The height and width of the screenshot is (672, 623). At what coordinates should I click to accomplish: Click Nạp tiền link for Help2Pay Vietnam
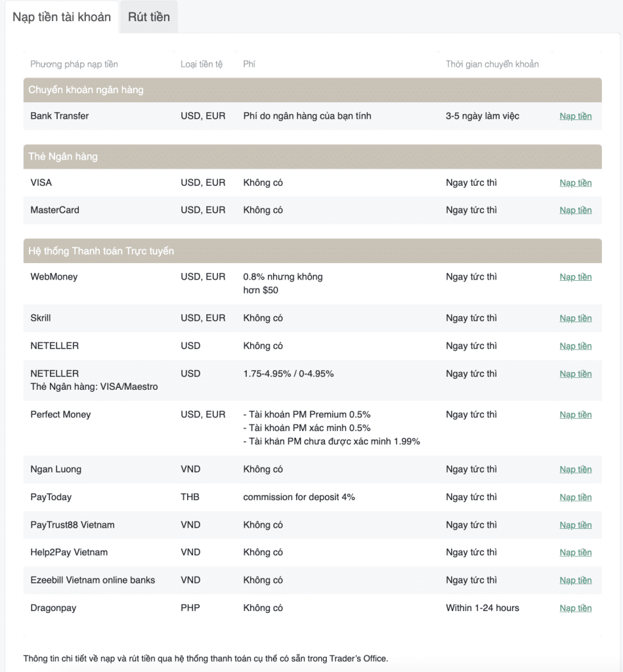click(x=575, y=553)
